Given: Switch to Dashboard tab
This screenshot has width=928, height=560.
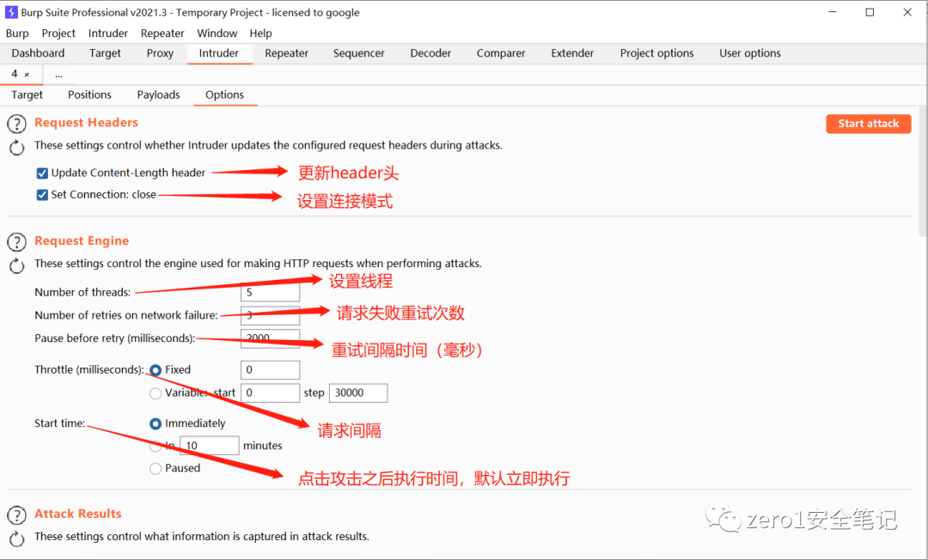Looking at the screenshot, I should [38, 53].
